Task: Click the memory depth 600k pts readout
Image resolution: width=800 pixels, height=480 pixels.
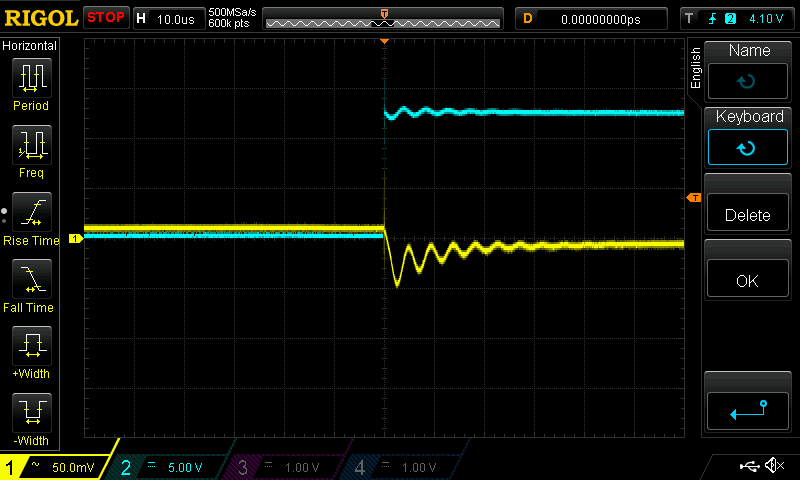Action: pyautogui.click(x=229, y=23)
